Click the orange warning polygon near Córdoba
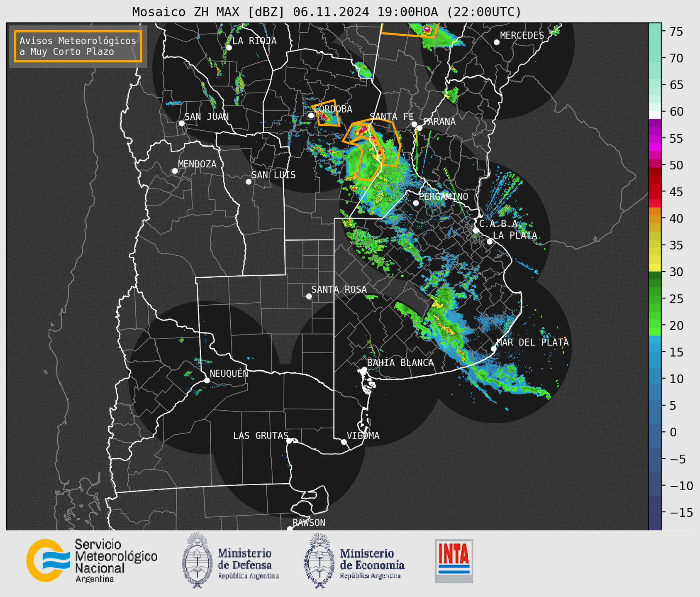700x597 pixels. 326,113
